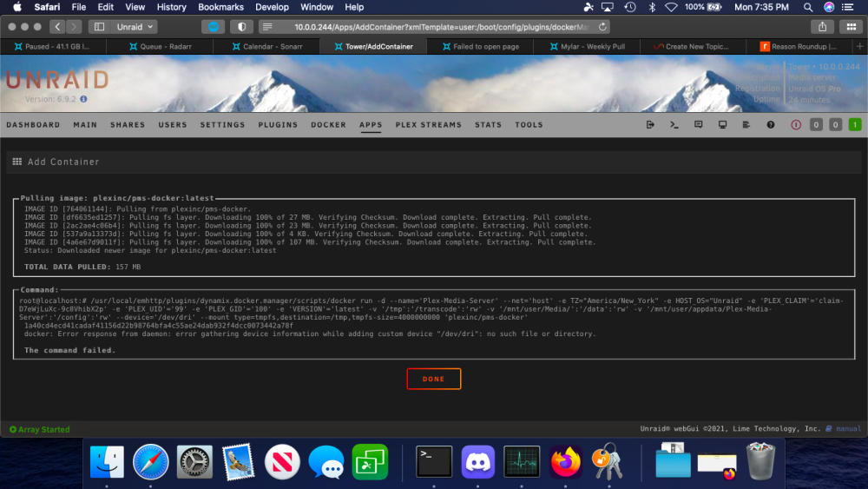Viewport: 868px width, 489px height.
Task: Open Finder from the Dock
Action: click(107, 461)
